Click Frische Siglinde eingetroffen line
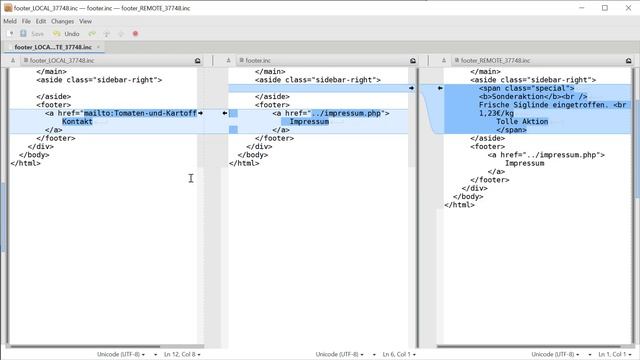Image resolution: width=640 pixels, height=360 pixels. pyautogui.click(x=552, y=105)
